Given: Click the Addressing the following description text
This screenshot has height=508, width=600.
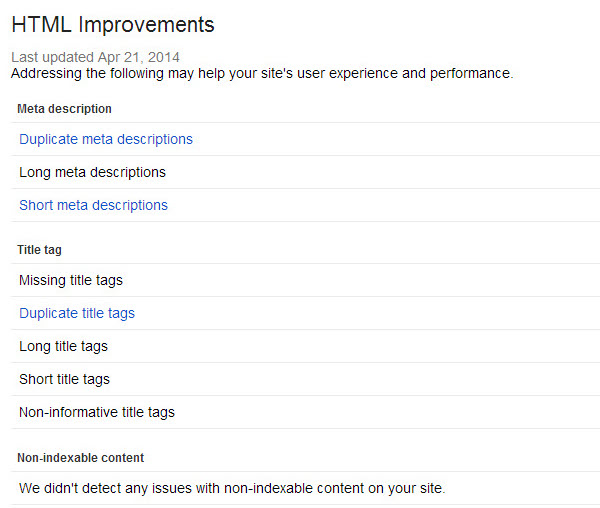Looking at the screenshot, I should [x=262, y=73].
